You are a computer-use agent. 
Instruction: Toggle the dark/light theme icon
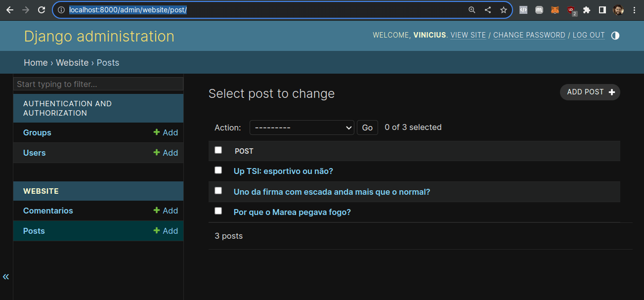click(615, 36)
